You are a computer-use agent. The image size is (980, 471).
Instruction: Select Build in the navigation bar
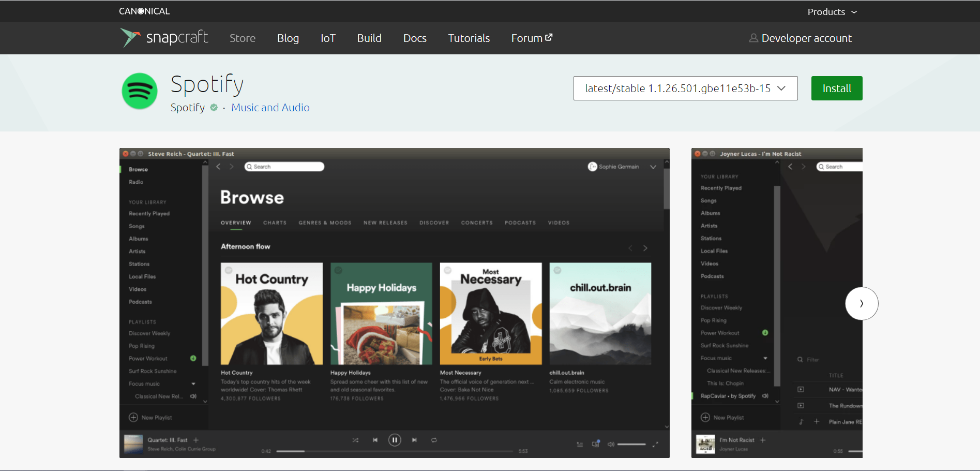coord(369,38)
